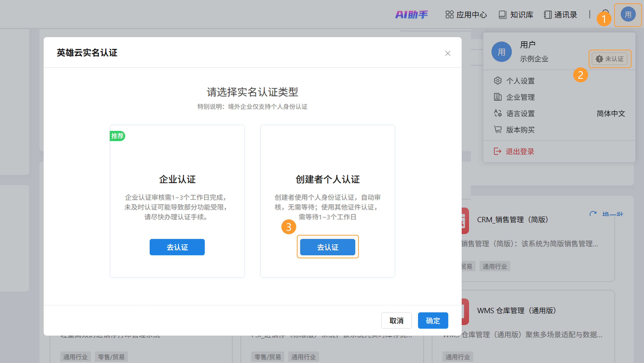Close the 英雄云实名认证 dialog
644x363 pixels.
[x=447, y=53]
